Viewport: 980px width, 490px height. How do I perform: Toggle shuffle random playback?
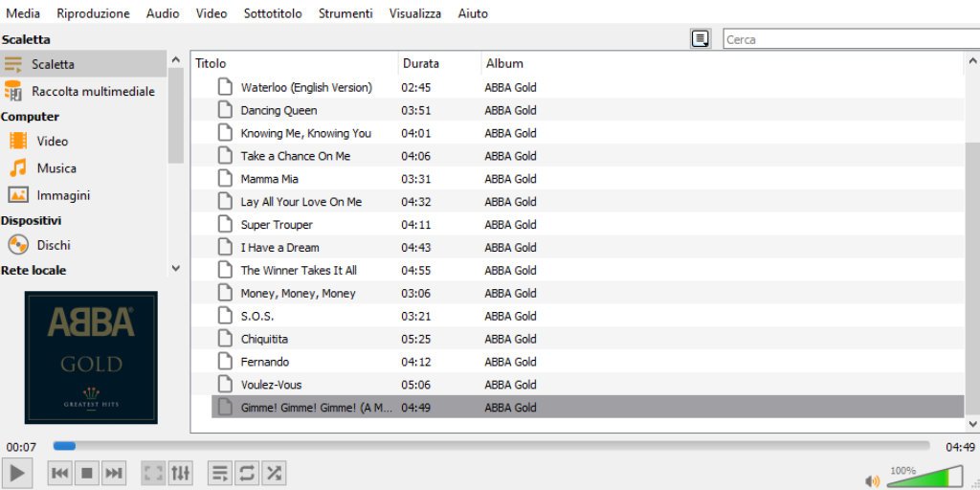tap(273, 473)
